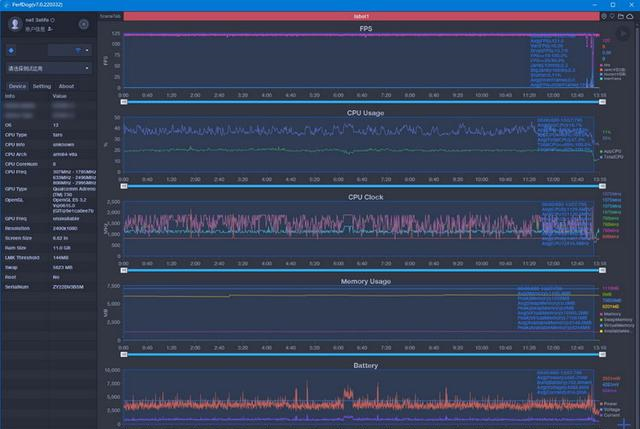Click the SerialNum row in device info
Image resolution: width=640 pixels, height=429 pixels.
[49, 287]
